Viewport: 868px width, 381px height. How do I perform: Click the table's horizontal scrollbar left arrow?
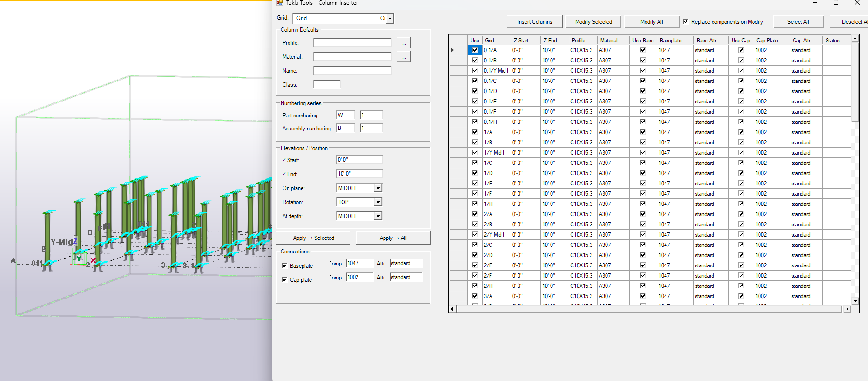tap(452, 309)
